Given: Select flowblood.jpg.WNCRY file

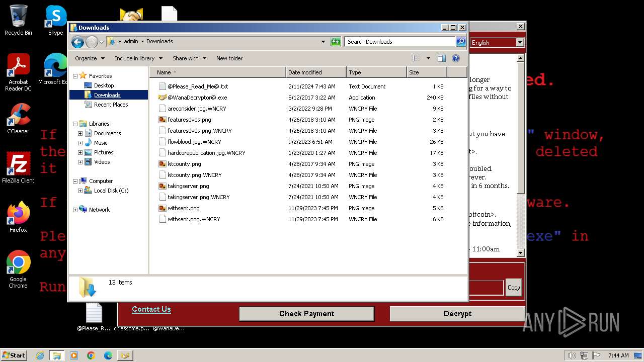Looking at the screenshot, I should [190, 142].
